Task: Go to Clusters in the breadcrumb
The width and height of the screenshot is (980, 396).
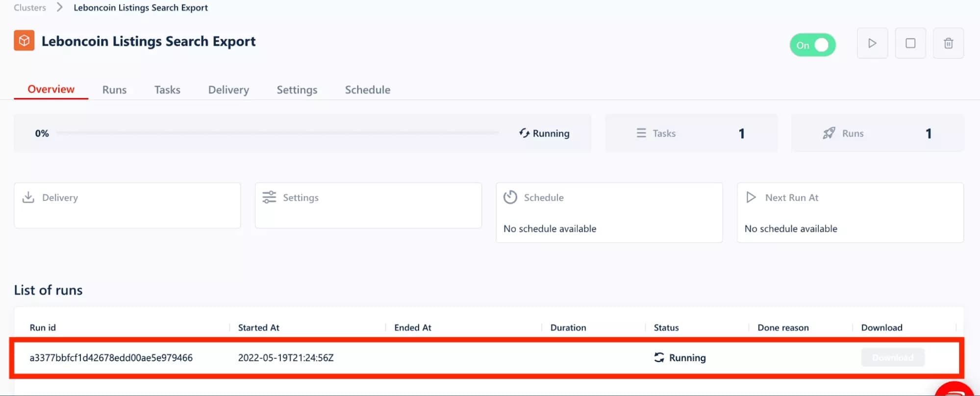Action: (x=30, y=8)
